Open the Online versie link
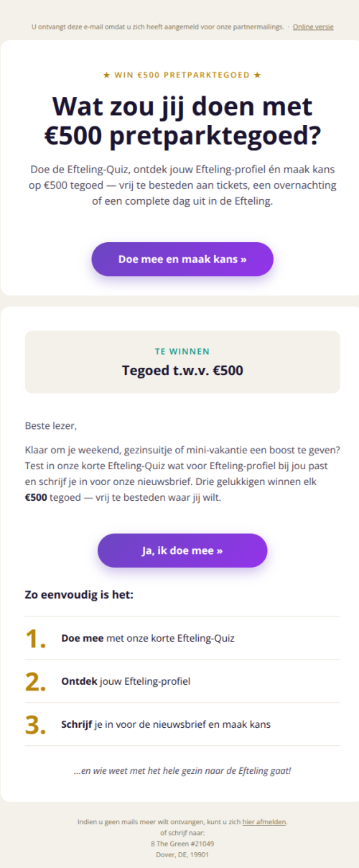This screenshot has height=868, width=359. [x=313, y=27]
